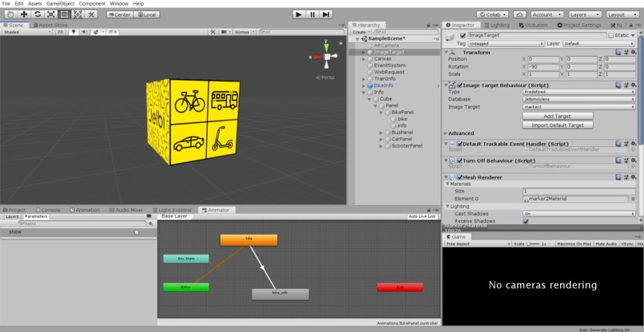Open the Window menu

(x=119, y=3)
